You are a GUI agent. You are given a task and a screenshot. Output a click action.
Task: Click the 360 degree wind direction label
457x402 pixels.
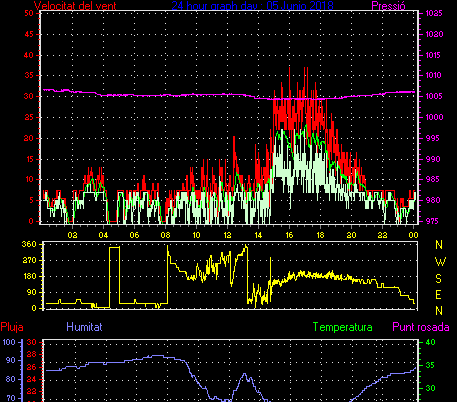29,244
